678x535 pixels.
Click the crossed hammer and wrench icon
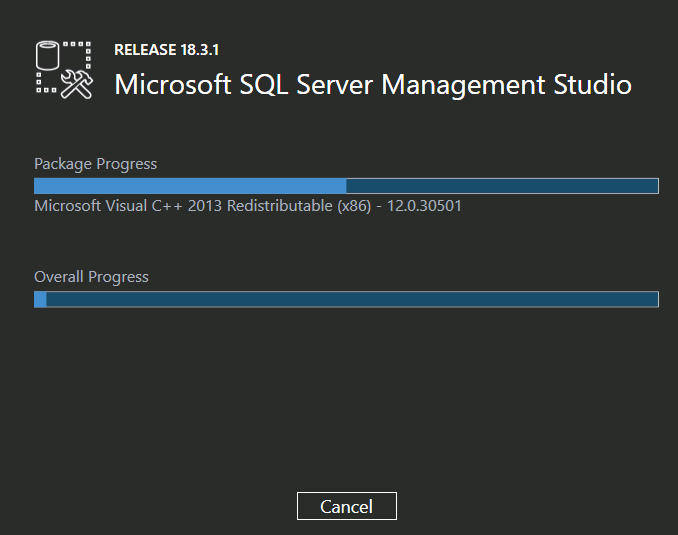77,85
